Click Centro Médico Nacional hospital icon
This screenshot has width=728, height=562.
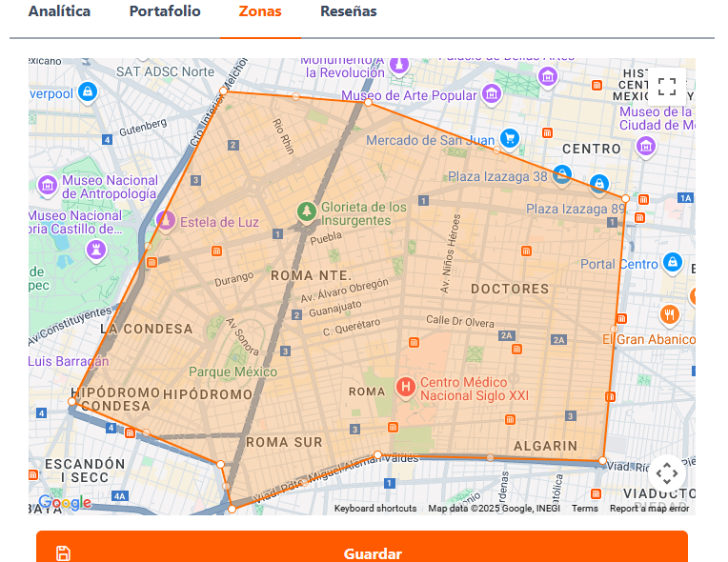405,387
